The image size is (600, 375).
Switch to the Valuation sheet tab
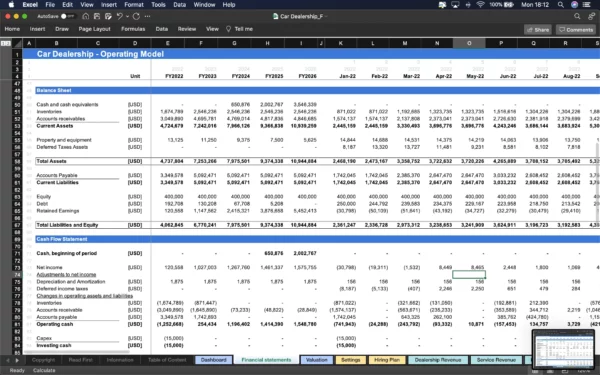click(x=316, y=360)
